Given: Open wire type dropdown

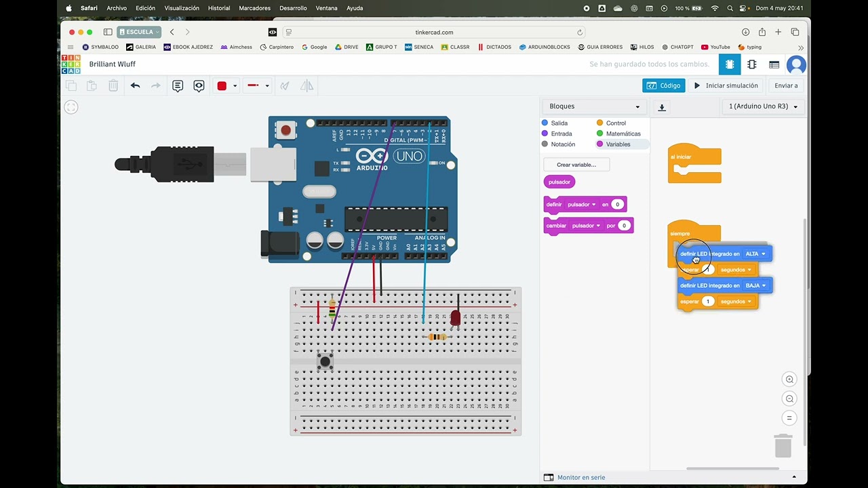Looking at the screenshot, I should pyautogui.click(x=267, y=85).
